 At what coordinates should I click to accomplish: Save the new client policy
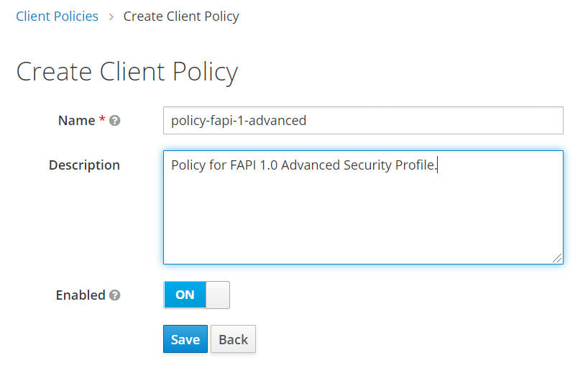tap(185, 339)
